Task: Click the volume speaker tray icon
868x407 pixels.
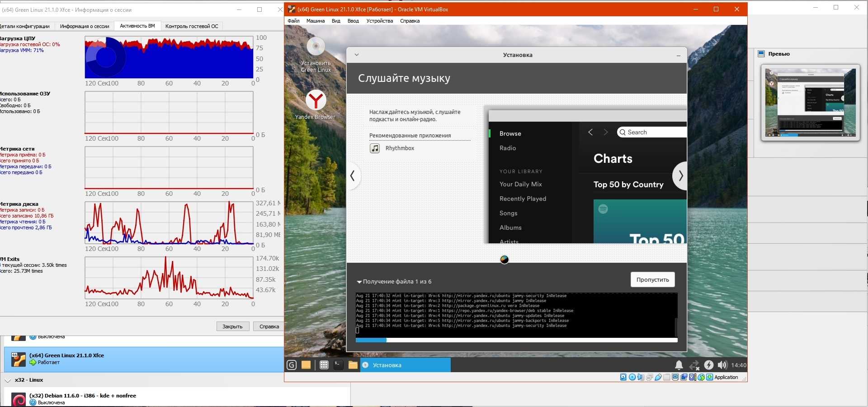Action: [722, 365]
